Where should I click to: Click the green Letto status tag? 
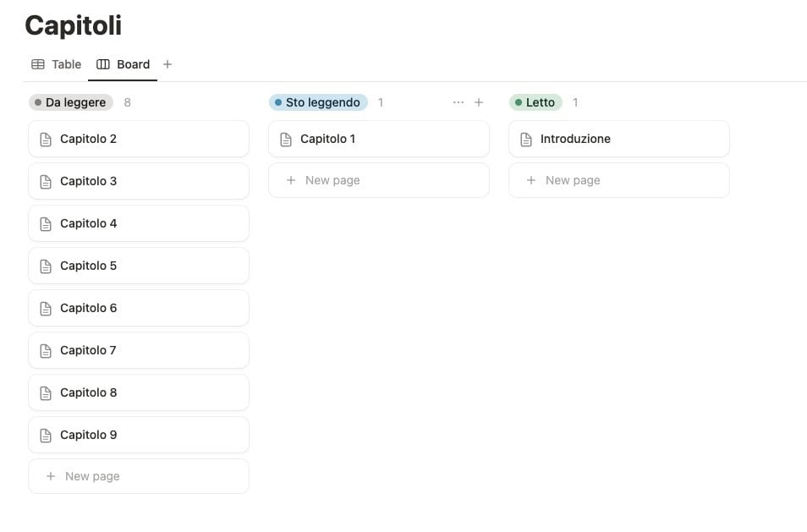(535, 102)
